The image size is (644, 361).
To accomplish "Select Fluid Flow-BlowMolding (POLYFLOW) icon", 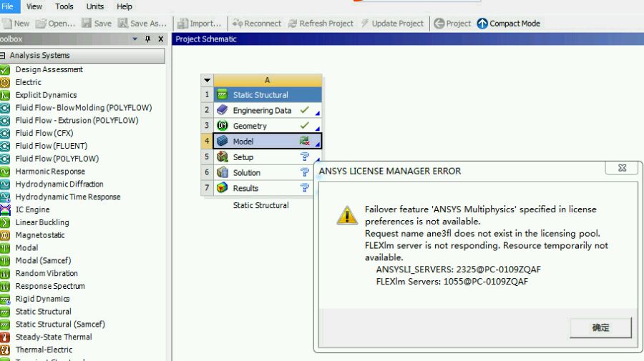I will (5, 108).
